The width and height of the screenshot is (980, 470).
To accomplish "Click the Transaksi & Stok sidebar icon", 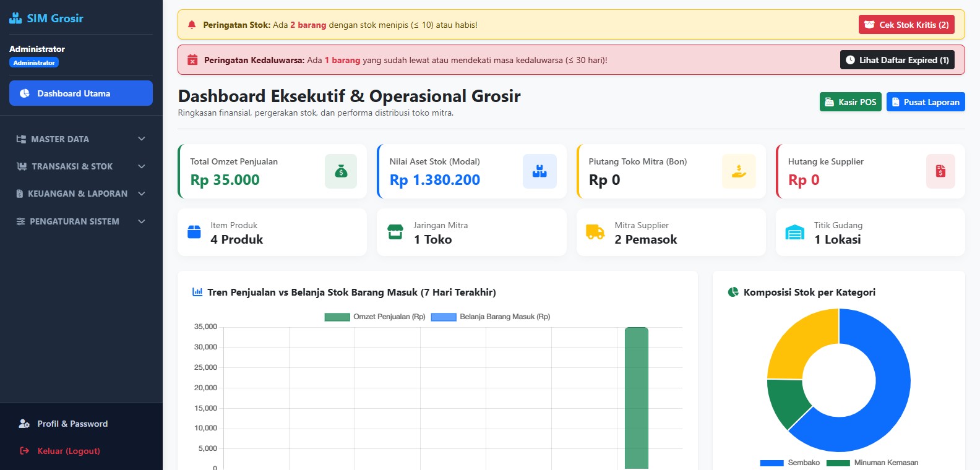I will [22, 166].
